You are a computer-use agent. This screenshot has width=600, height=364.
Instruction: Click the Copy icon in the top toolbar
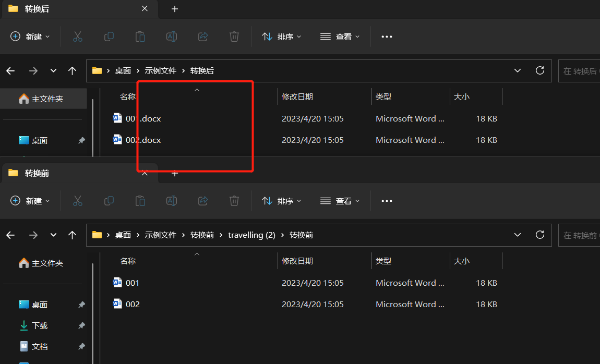click(x=109, y=37)
